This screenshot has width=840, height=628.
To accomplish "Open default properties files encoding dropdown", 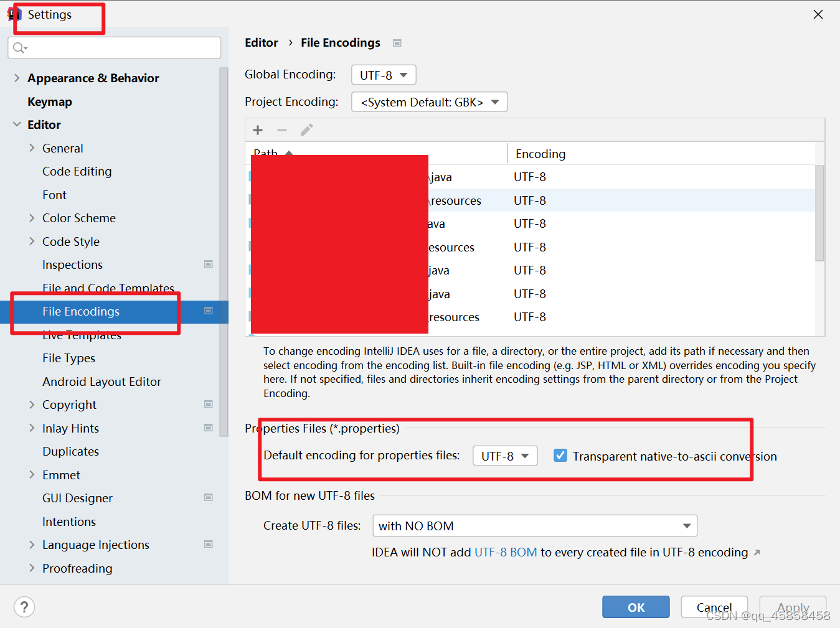I will tap(505, 456).
